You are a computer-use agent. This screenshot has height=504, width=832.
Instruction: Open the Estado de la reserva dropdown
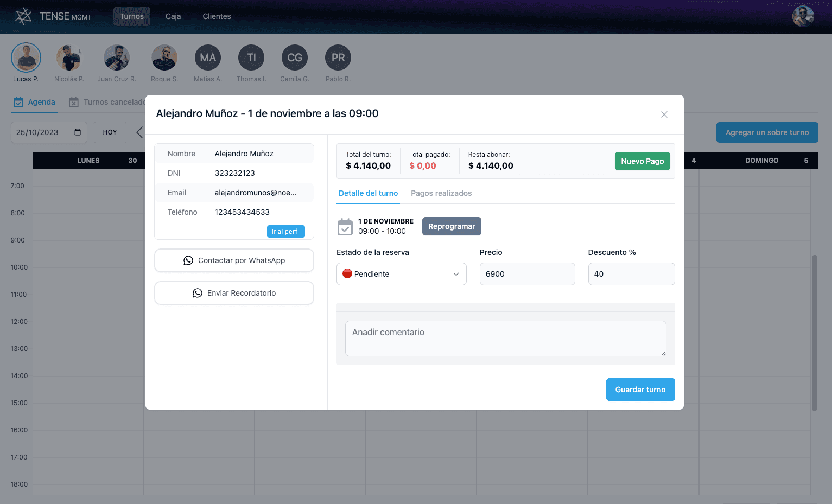point(401,274)
